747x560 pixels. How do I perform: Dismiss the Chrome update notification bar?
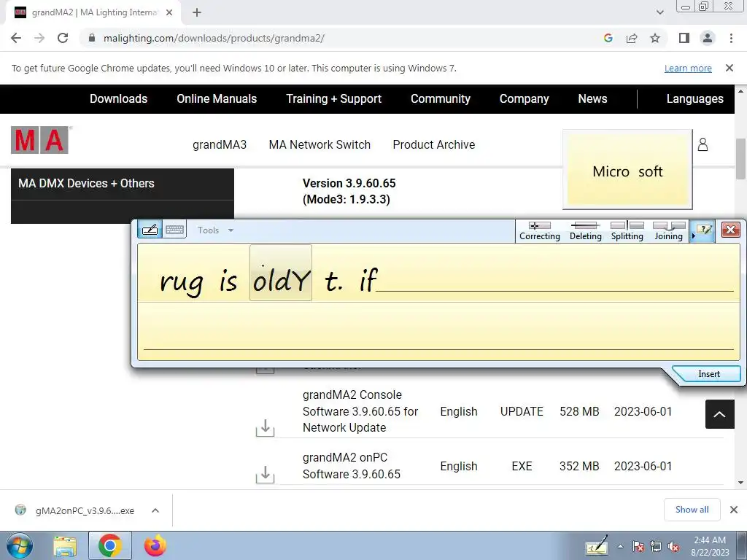729,68
